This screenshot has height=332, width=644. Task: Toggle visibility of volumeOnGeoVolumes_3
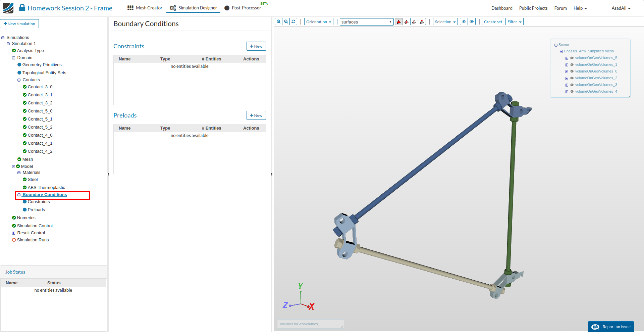[572, 85]
